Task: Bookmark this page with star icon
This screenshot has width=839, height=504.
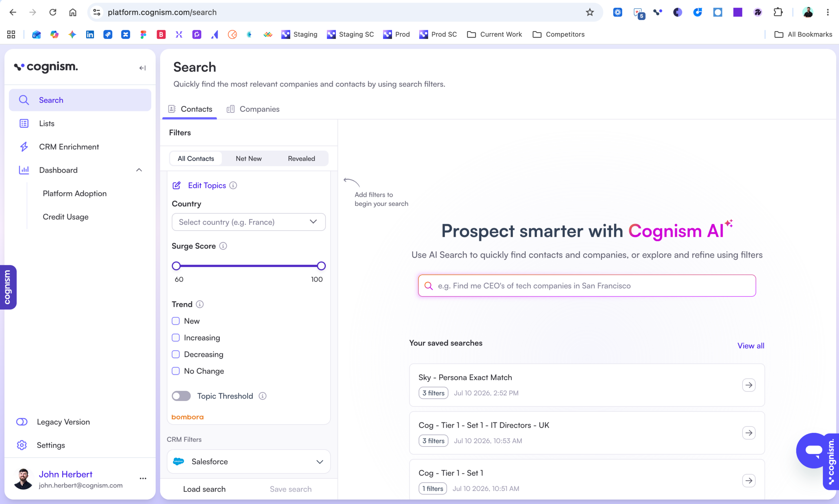Action: pos(590,12)
